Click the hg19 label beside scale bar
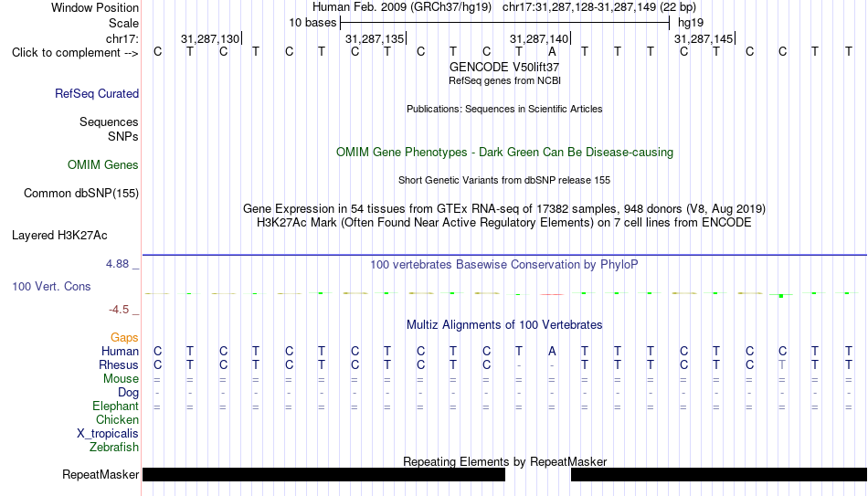This screenshot has height=496, width=868. (x=691, y=23)
